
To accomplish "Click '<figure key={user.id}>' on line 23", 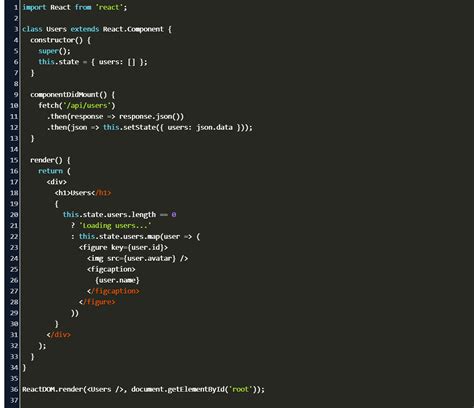I will click(123, 248).
